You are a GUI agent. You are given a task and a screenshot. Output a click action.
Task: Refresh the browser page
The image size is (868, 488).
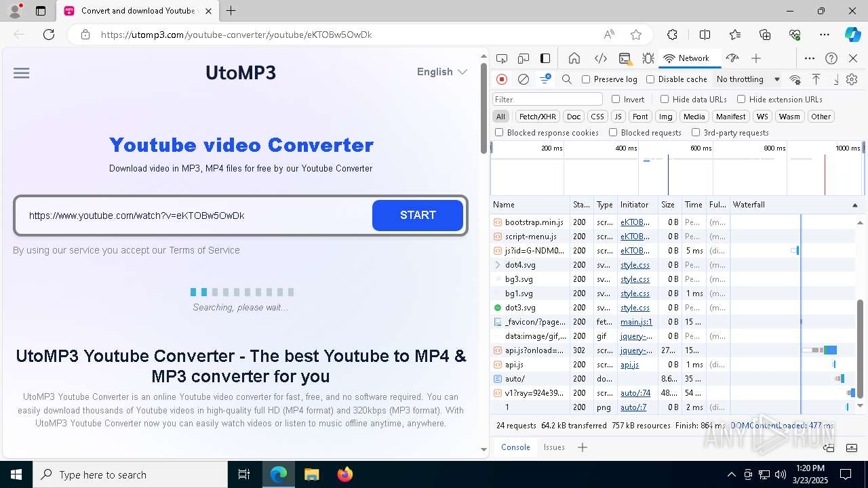[49, 35]
